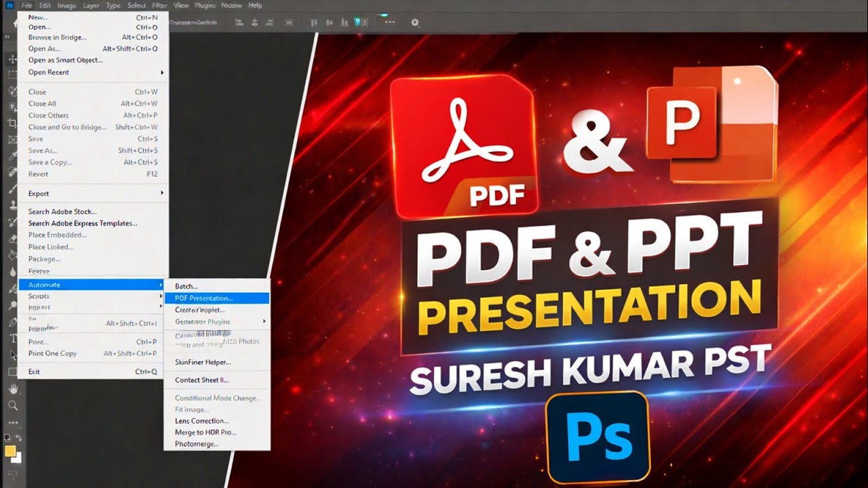Select the highlighted Automate entry

click(92, 285)
